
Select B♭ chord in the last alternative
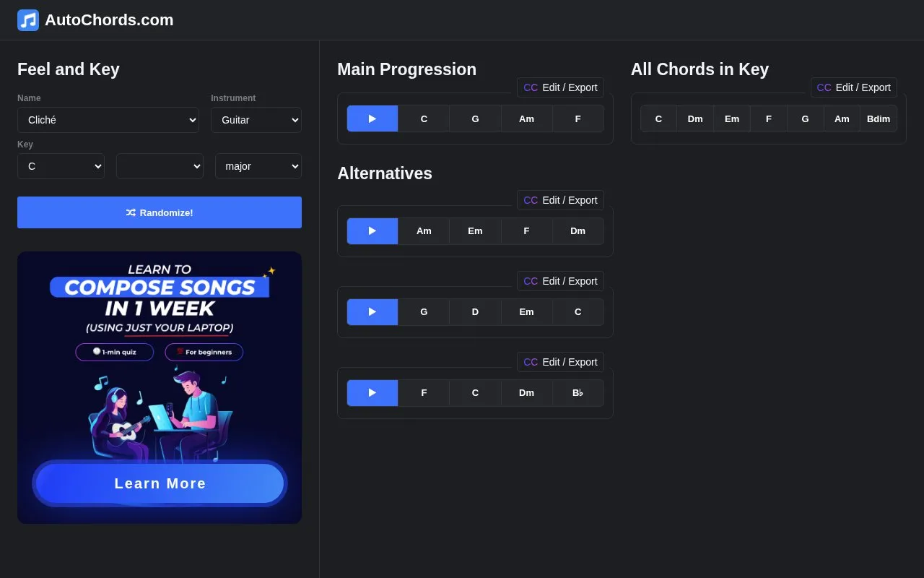point(578,393)
